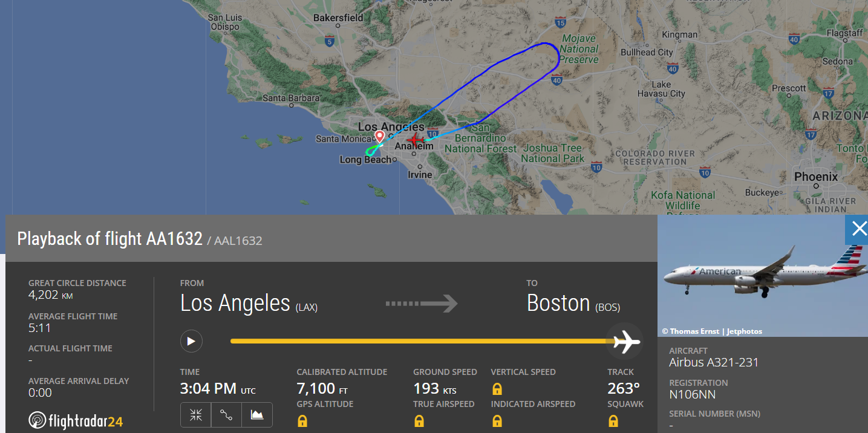
Task: Close the flight playback panel
Action: point(858,229)
